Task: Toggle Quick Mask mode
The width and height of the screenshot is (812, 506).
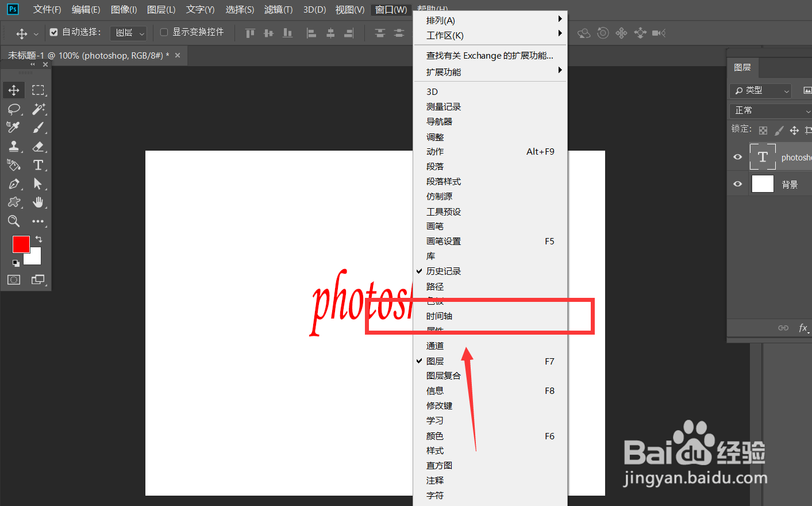Action: (14, 280)
